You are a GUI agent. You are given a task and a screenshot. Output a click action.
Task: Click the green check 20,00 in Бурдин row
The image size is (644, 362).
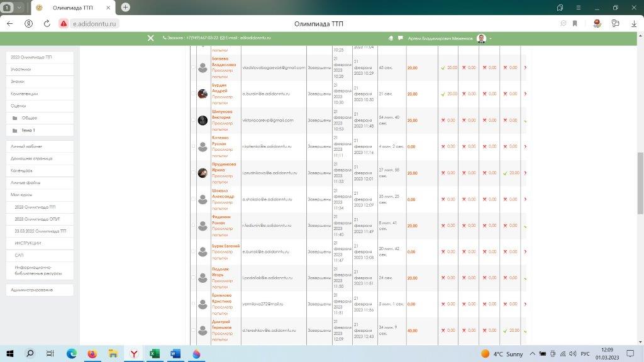(x=449, y=94)
